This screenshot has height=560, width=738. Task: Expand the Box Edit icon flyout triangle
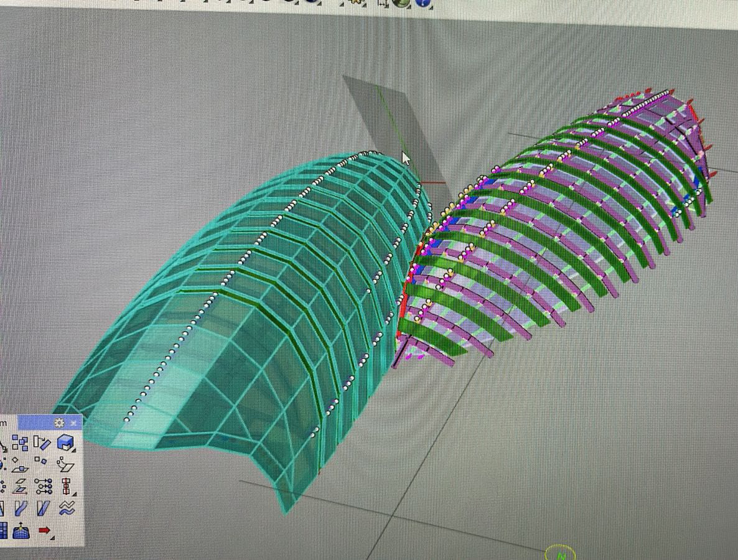coord(74,450)
